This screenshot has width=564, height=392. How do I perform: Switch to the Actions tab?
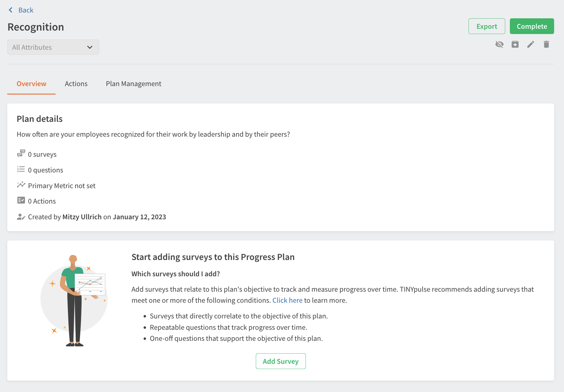click(x=76, y=84)
